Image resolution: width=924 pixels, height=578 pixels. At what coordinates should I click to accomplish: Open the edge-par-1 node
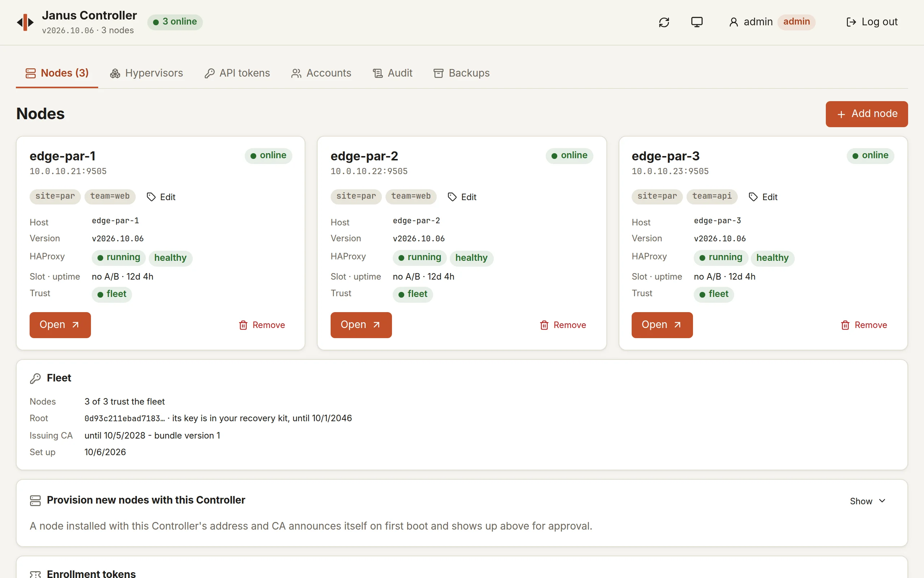pyautogui.click(x=60, y=325)
